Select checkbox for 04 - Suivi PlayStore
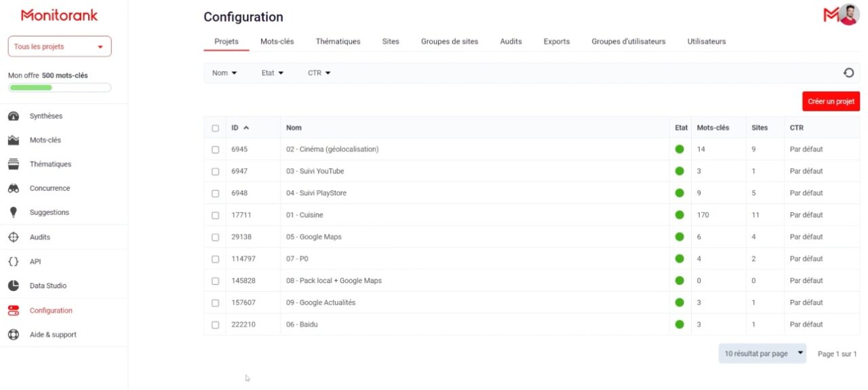 tap(215, 193)
